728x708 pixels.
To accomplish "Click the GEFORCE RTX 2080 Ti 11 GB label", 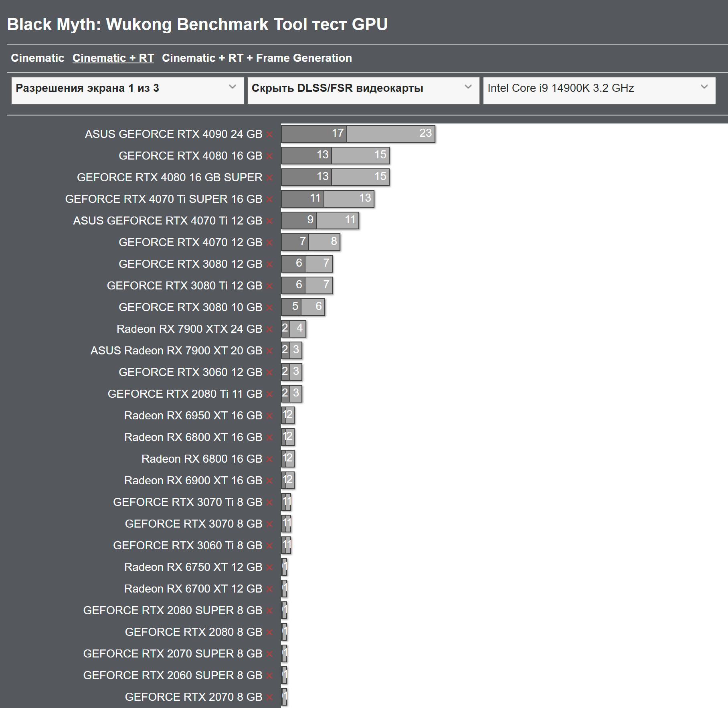I will point(185,394).
